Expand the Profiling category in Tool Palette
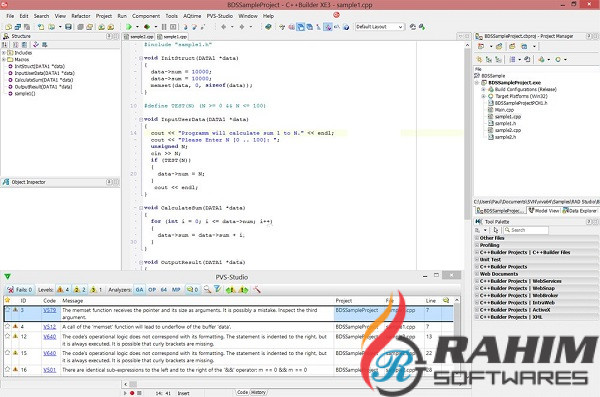This screenshot has height=397, width=600. click(x=477, y=245)
